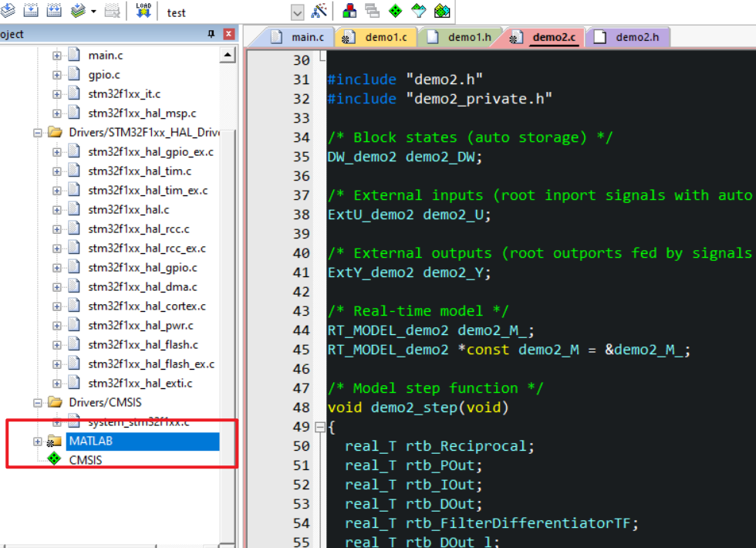
Task: Expand gpio.c node in project tree
Action: click(57, 75)
